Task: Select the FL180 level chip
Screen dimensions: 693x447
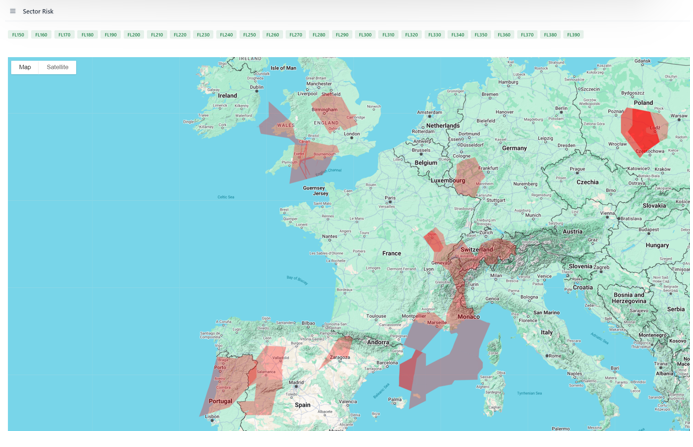Action: click(x=87, y=35)
